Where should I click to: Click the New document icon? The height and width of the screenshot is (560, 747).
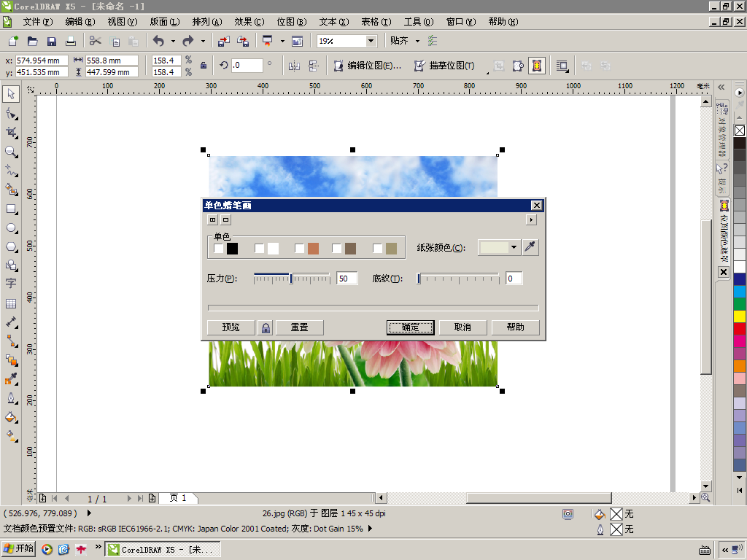(13, 41)
